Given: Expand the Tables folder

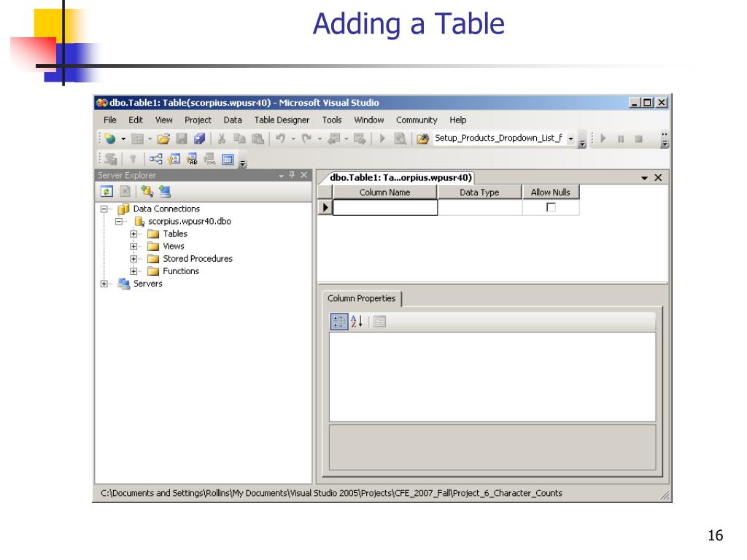Looking at the screenshot, I should point(134,234).
